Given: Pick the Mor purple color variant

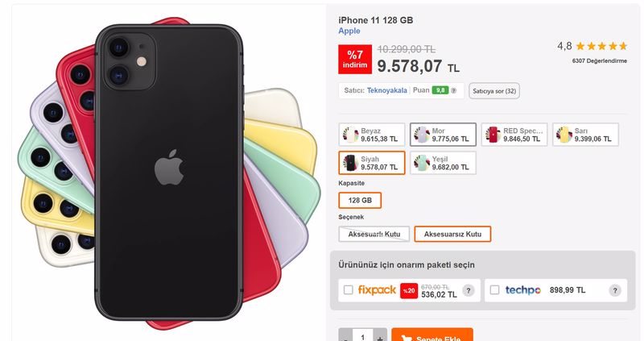Looking at the screenshot, I should (x=443, y=135).
